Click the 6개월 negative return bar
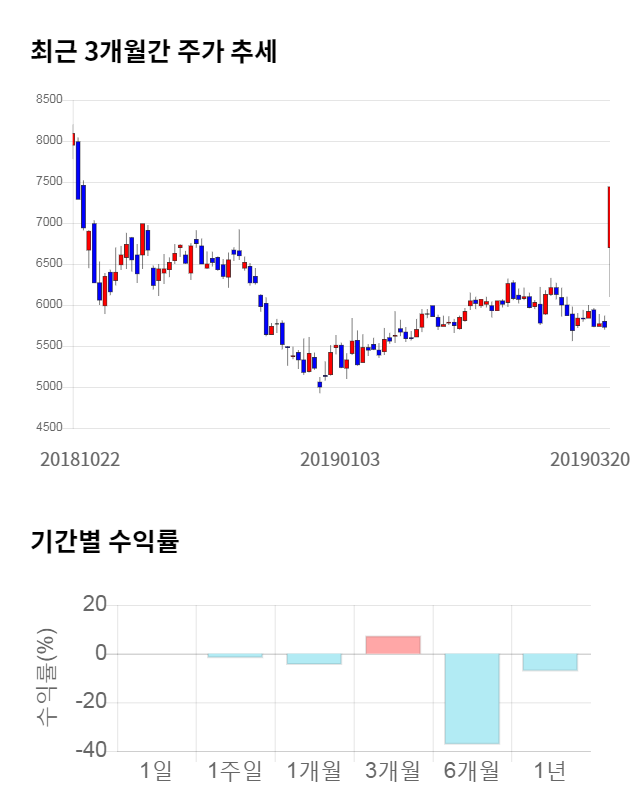 click(472, 698)
